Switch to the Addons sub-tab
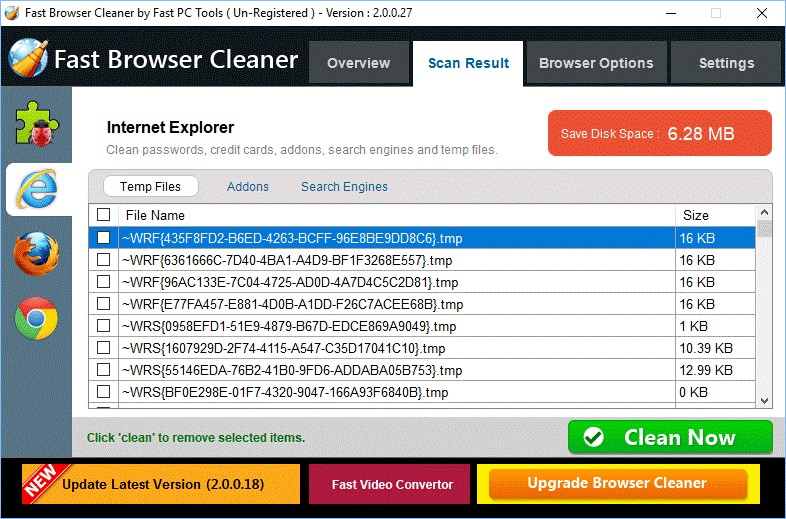 pos(248,187)
